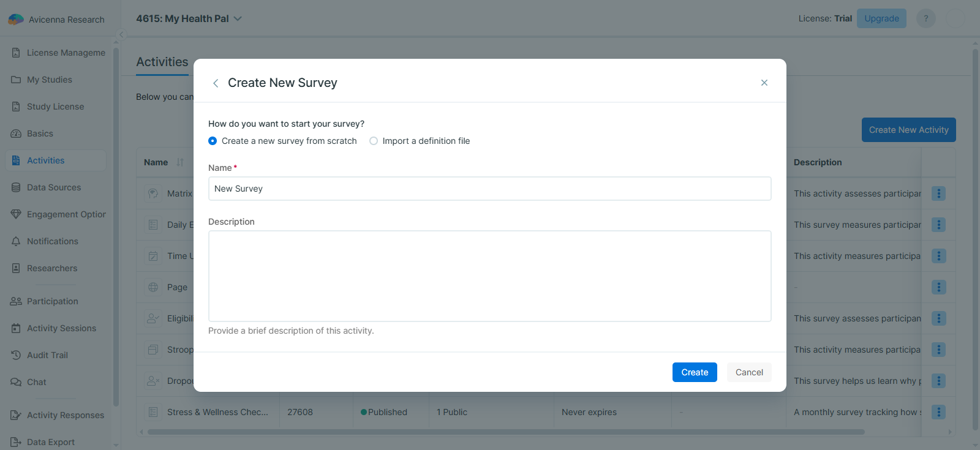Image resolution: width=980 pixels, height=450 pixels.
Task: Go to Data Sources in sidebar
Action: click(x=54, y=187)
